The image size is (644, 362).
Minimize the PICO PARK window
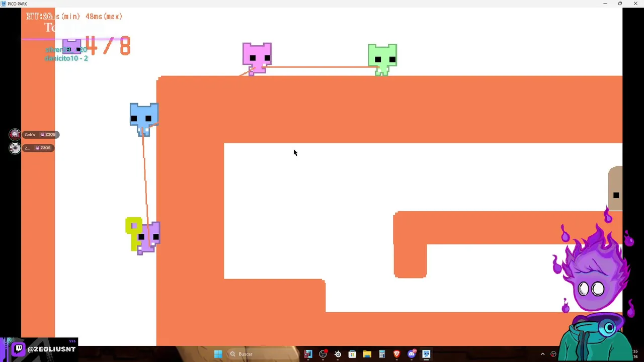tap(605, 4)
